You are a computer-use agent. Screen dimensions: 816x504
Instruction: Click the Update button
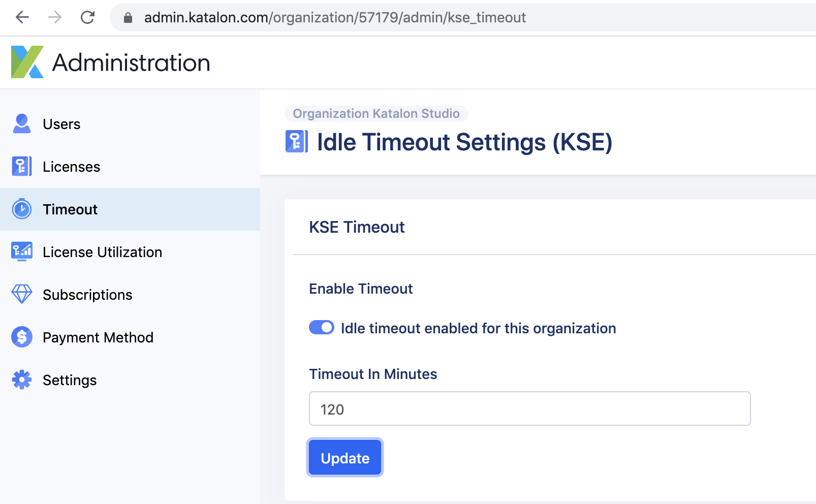point(345,458)
